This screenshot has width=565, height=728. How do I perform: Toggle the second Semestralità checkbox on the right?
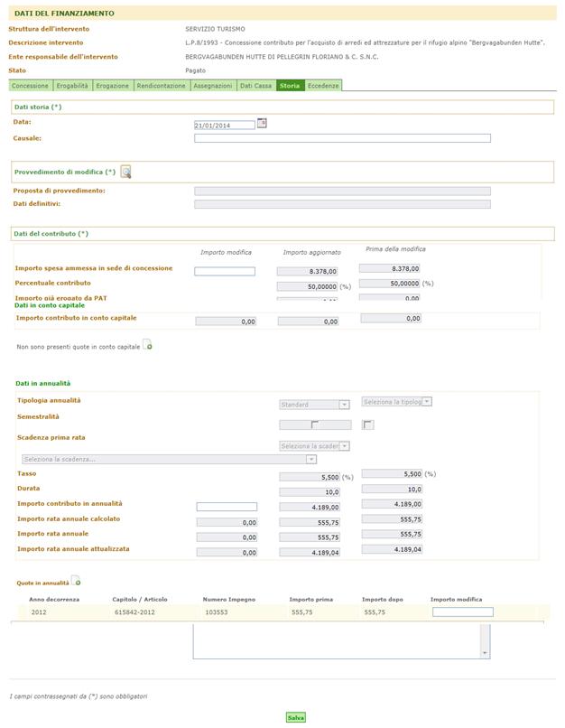click(368, 425)
